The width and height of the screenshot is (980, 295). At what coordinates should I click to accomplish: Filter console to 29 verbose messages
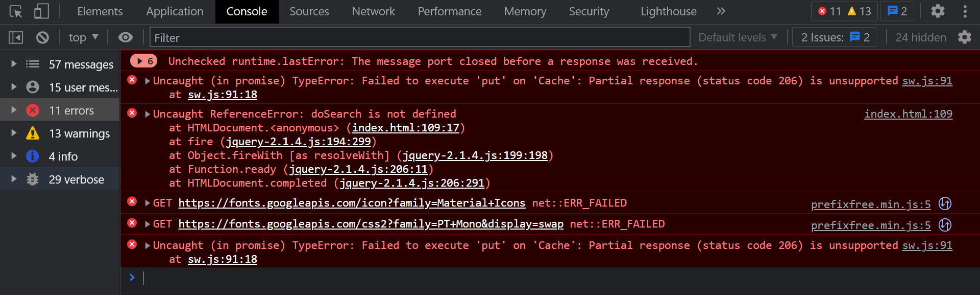click(76, 179)
